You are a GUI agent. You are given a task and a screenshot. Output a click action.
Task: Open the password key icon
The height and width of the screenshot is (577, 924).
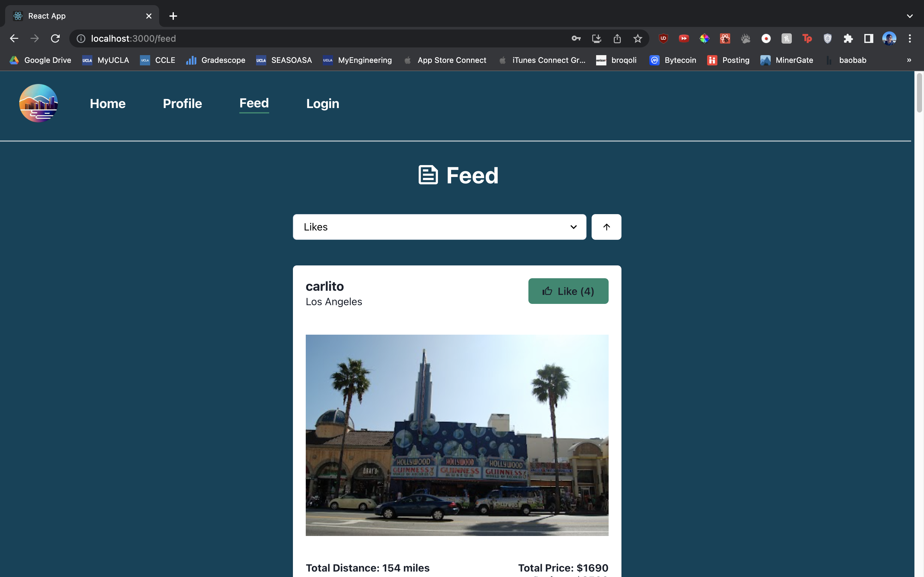coord(576,38)
